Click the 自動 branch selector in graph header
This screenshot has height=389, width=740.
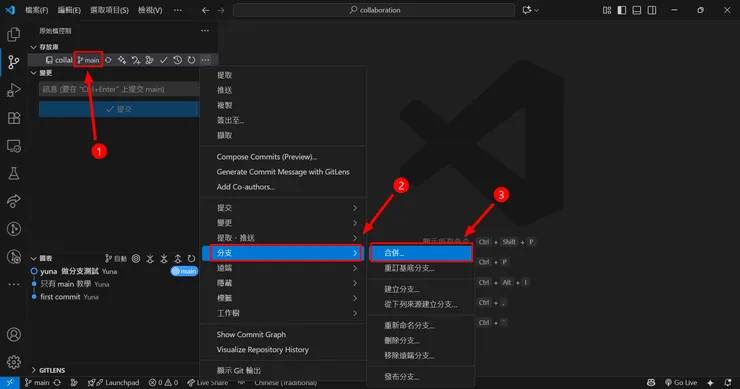click(x=116, y=259)
